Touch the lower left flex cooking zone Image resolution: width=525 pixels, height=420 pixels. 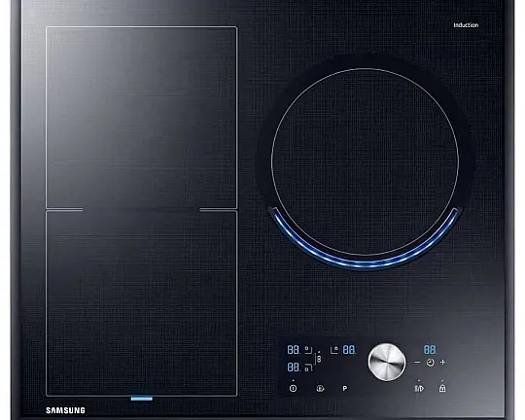coord(142,303)
